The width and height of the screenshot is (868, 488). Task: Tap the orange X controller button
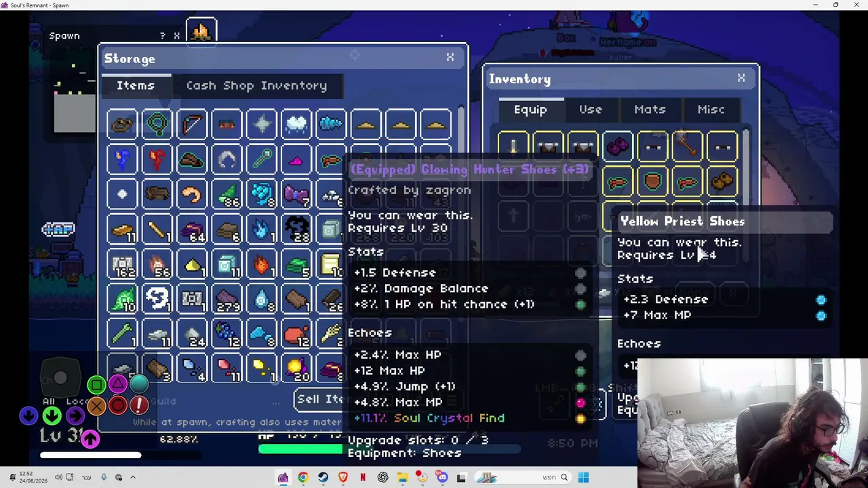pyautogui.click(x=96, y=406)
